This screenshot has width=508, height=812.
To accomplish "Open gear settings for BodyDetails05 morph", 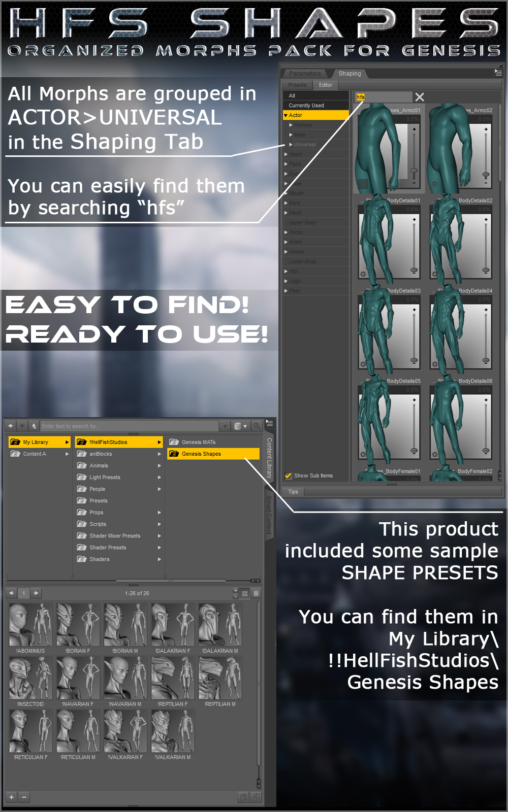I will point(363,454).
